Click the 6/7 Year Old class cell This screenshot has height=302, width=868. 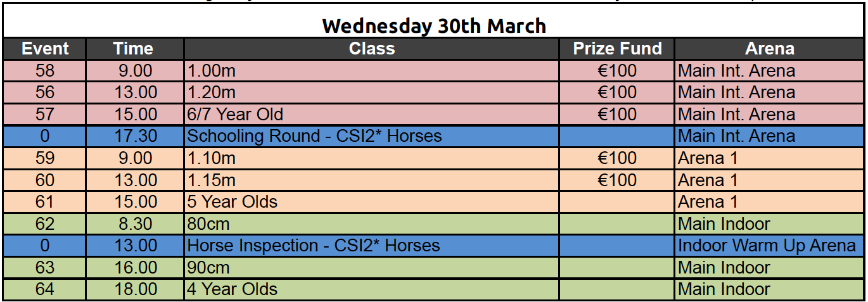coord(371,115)
